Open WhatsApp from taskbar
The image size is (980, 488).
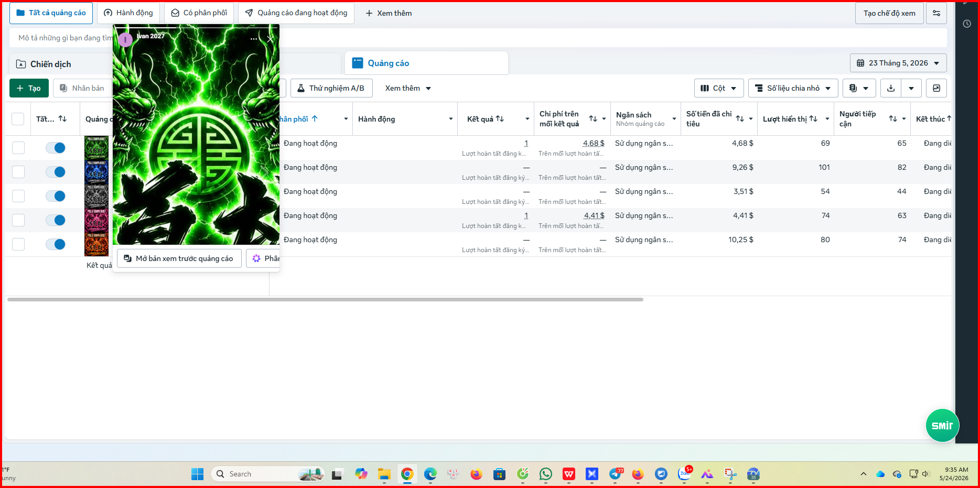click(x=546, y=474)
